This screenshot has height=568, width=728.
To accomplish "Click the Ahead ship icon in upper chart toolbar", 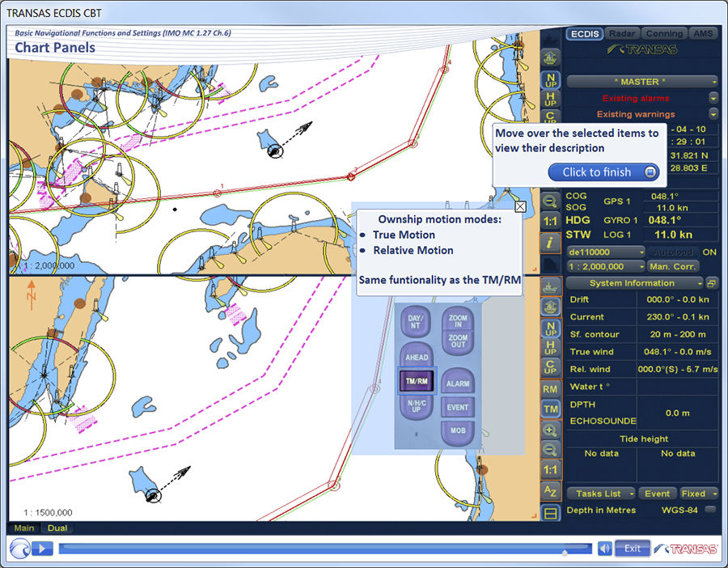I will click(x=551, y=58).
